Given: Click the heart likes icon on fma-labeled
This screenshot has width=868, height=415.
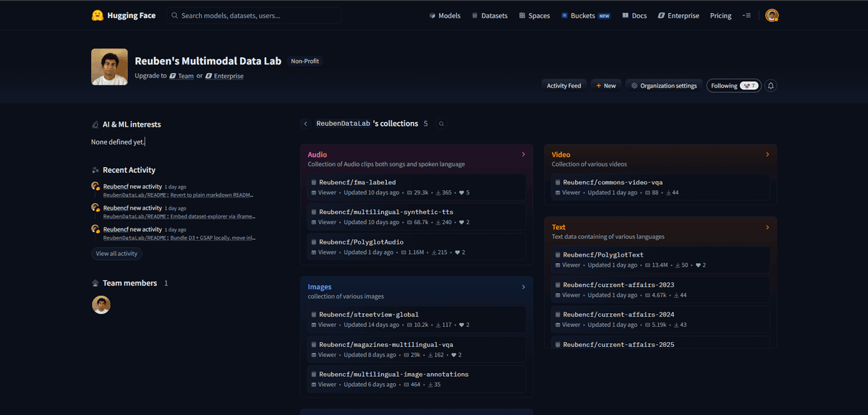Looking at the screenshot, I should (461, 193).
